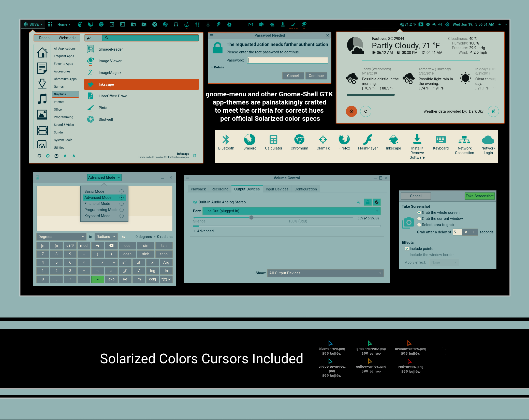This screenshot has width=529, height=420.
Task: Launch Firefox from the icon panel
Action: point(344,140)
